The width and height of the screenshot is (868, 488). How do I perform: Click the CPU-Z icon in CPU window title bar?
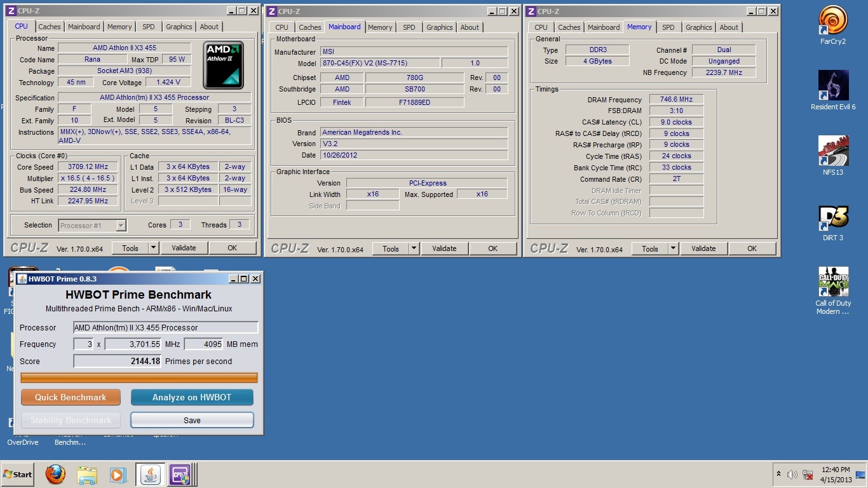click(11, 11)
